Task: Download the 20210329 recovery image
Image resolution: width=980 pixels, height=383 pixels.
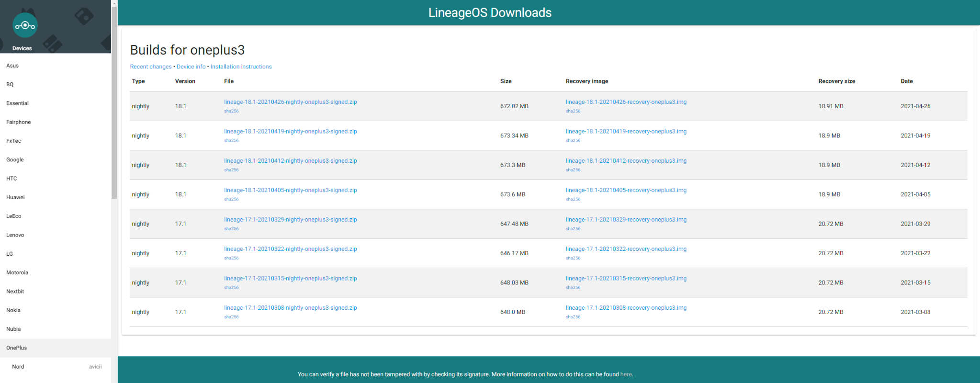Action: pyautogui.click(x=626, y=220)
